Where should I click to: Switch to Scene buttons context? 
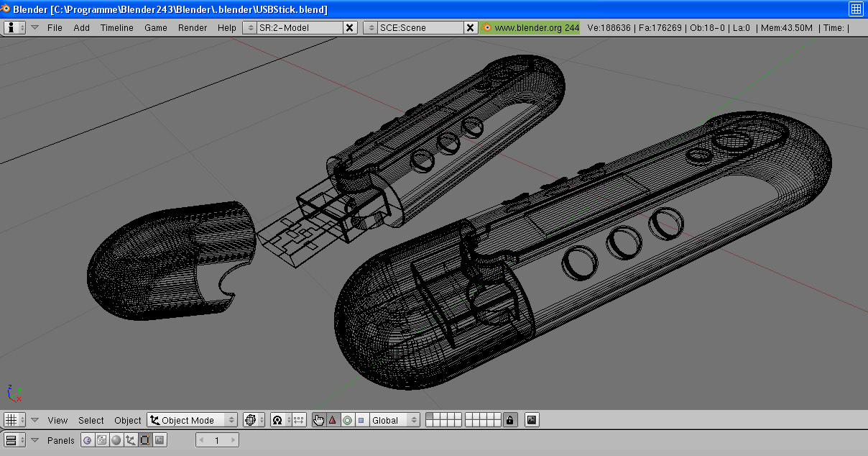[x=159, y=440]
